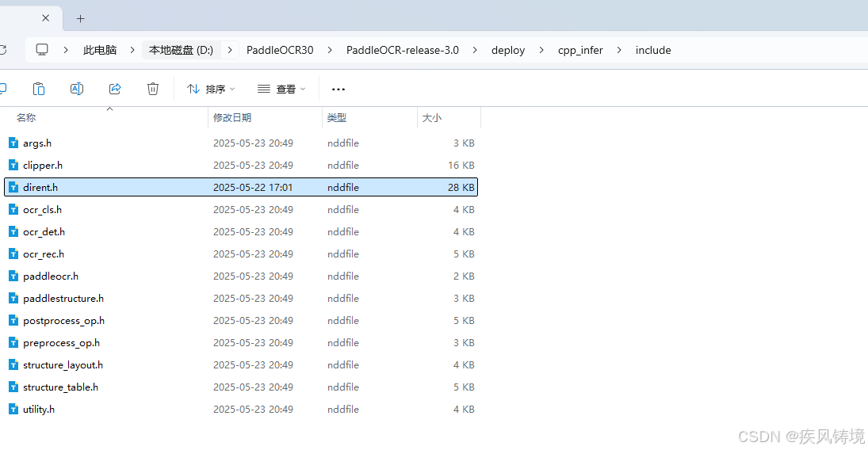Click the Delete trash icon
The image size is (868, 450).
(x=153, y=89)
